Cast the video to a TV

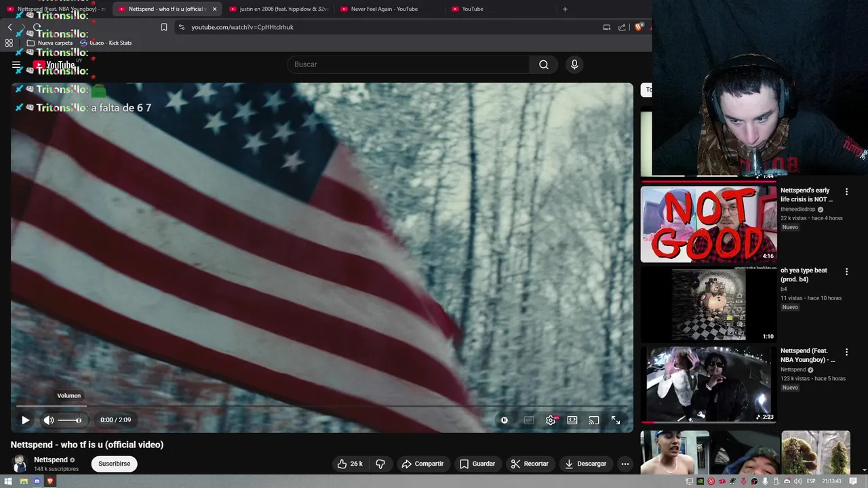click(x=594, y=420)
